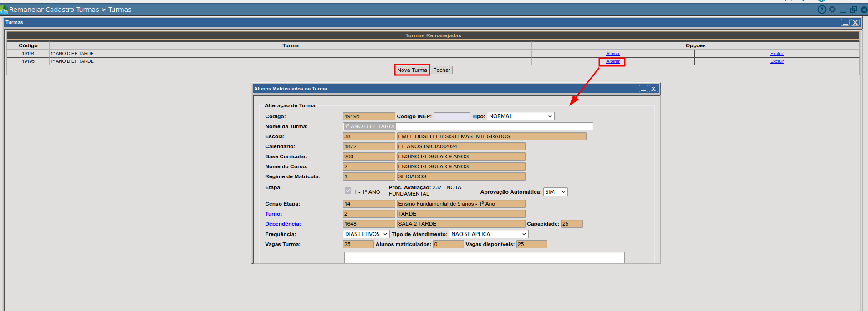Viewport: 868px width, 311px height.
Task: Click the Vagas Turma field
Action: pos(358,244)
